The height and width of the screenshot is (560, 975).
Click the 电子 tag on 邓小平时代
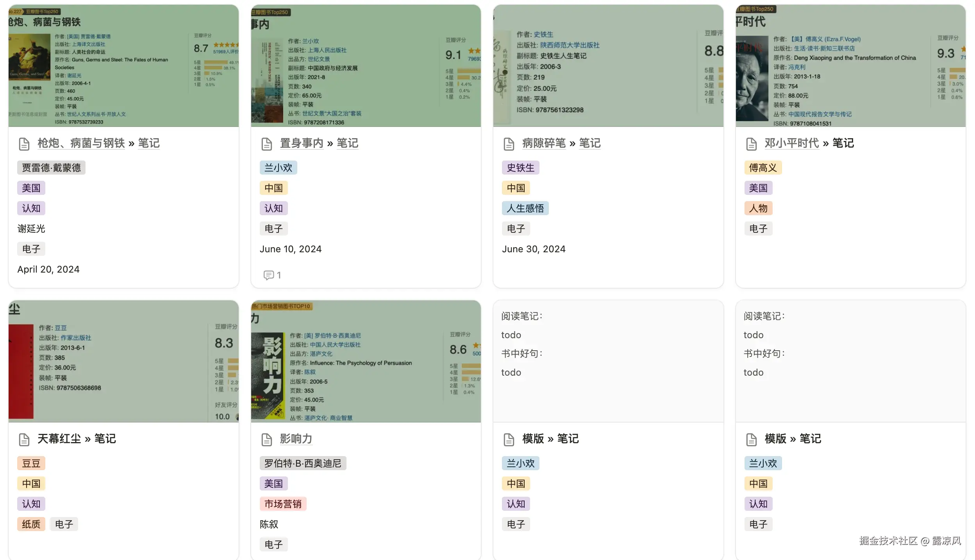758,228
